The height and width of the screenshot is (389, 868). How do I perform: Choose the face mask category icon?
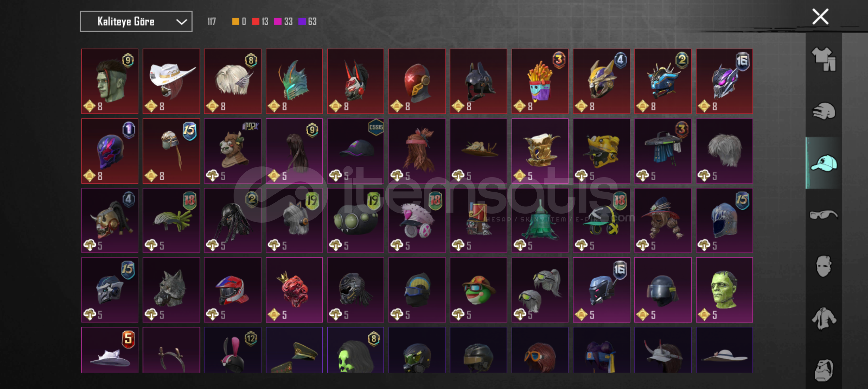(824, 266)
